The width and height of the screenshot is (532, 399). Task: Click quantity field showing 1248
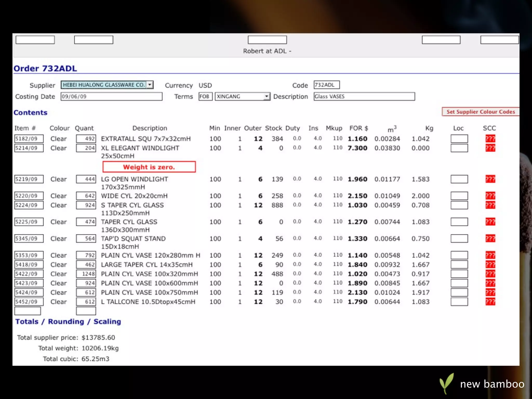point(86,274)
